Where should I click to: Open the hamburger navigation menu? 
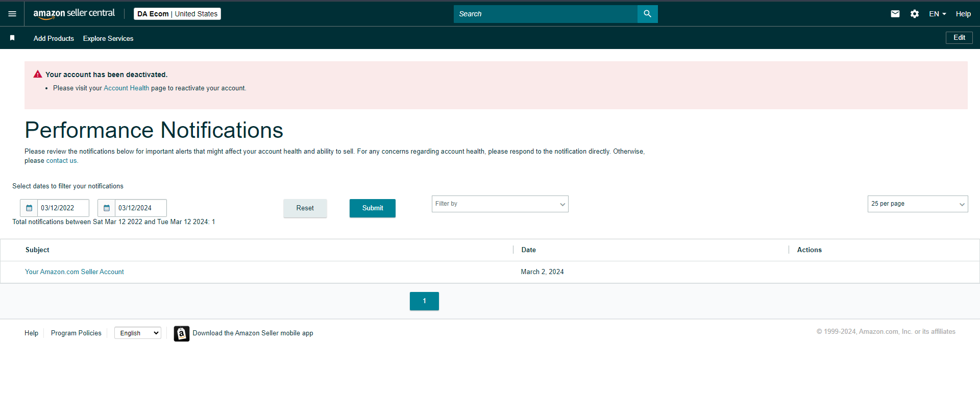(12, 14)
